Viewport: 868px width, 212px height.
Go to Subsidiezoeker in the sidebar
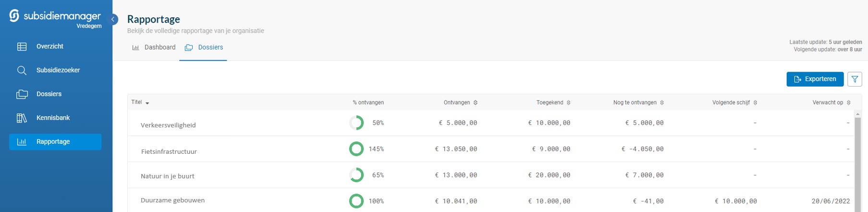pyautogui.click(x=58, y=70)
